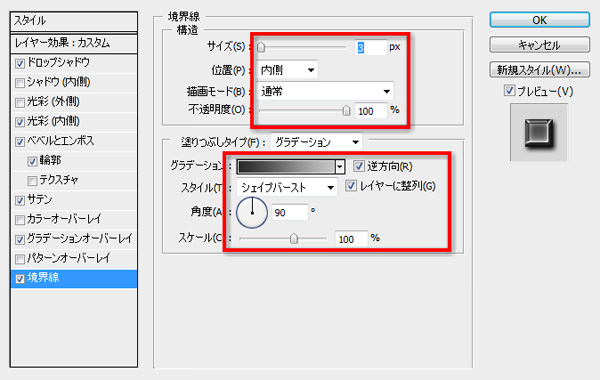
Task: Click the 不透明度 percent input field
Action: tap(371, 111)
